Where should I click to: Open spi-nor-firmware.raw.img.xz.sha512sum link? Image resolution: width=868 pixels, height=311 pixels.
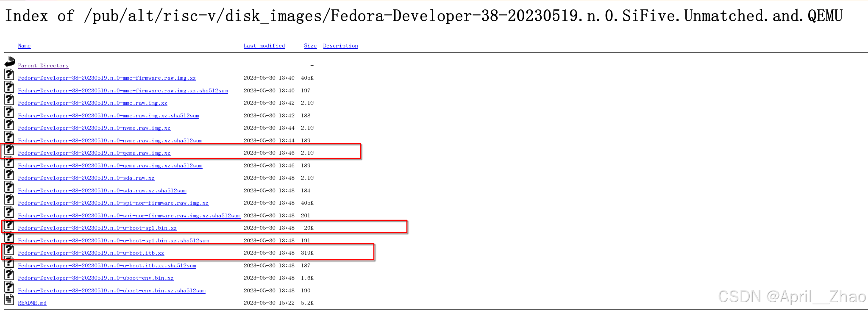(x=129, y=216)
